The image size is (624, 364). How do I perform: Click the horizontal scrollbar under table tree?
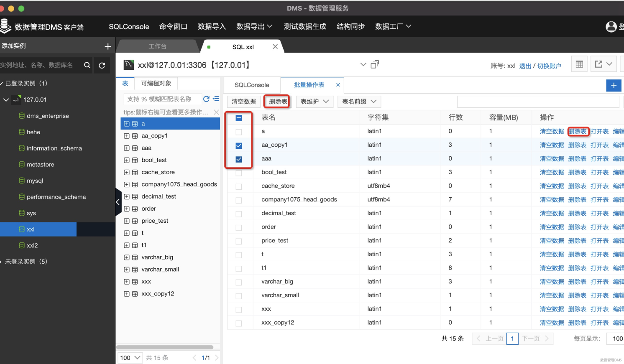165,347
